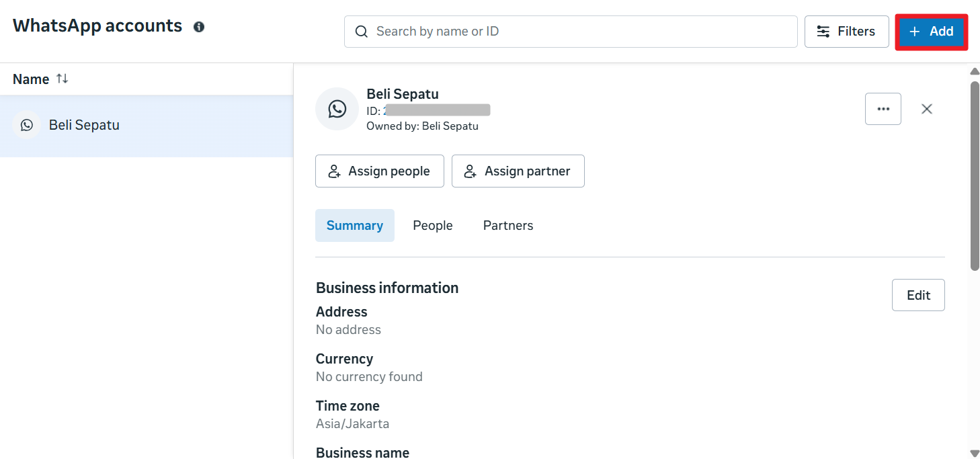Edit the Business information section
980x459 pixels.
917,295
